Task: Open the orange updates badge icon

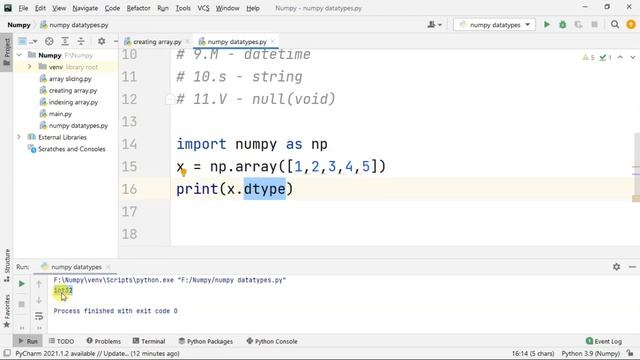Action: pos(631,25)
